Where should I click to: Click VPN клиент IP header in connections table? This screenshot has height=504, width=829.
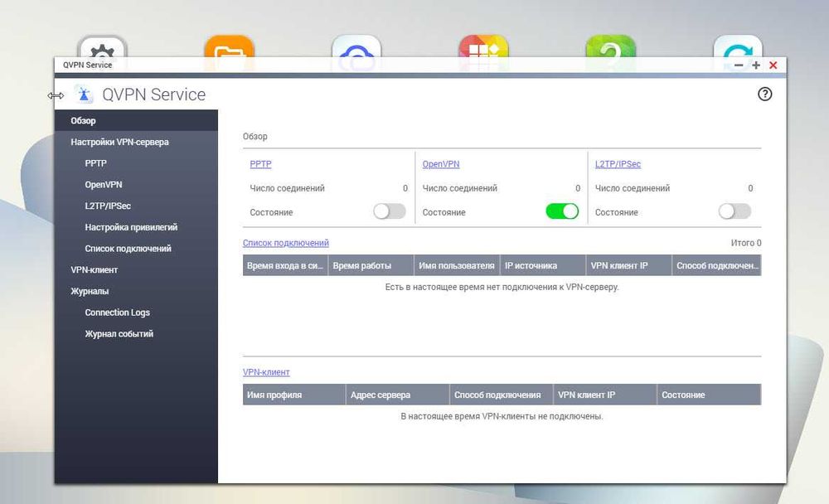pos(629,265)
